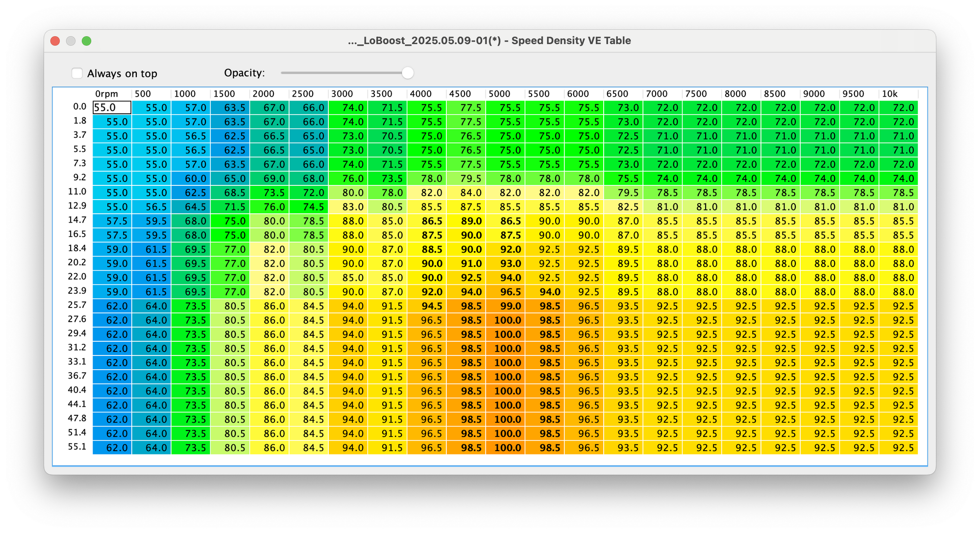Select the 84.0 cell in row 11.0

point(466,193)
